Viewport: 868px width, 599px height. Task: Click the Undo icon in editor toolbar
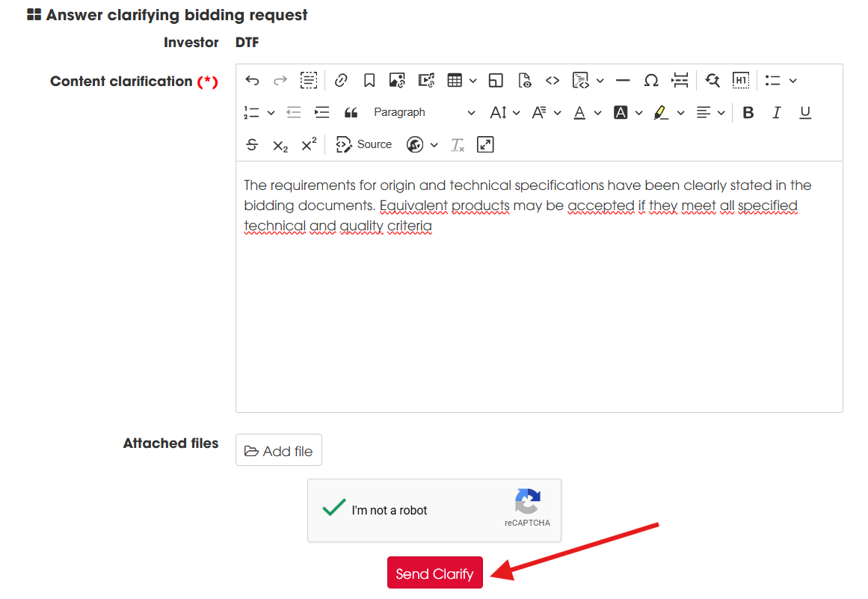click(252, 81)
